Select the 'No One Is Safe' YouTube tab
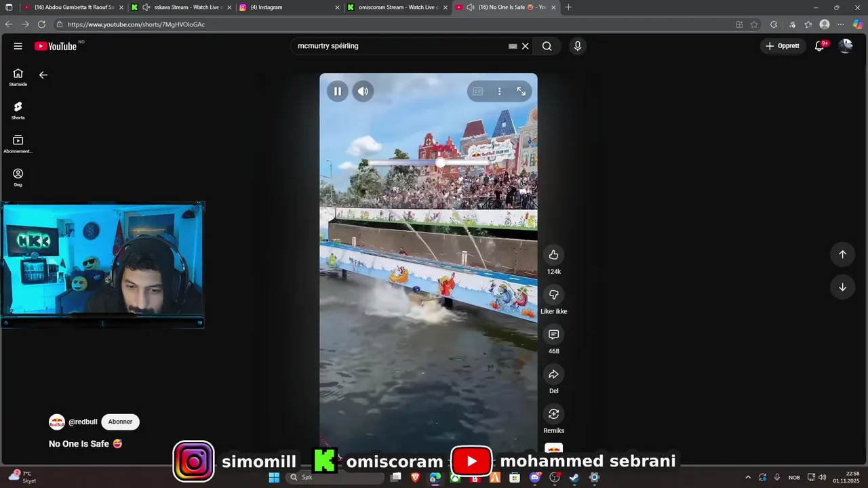 click(x=505, y=7)
